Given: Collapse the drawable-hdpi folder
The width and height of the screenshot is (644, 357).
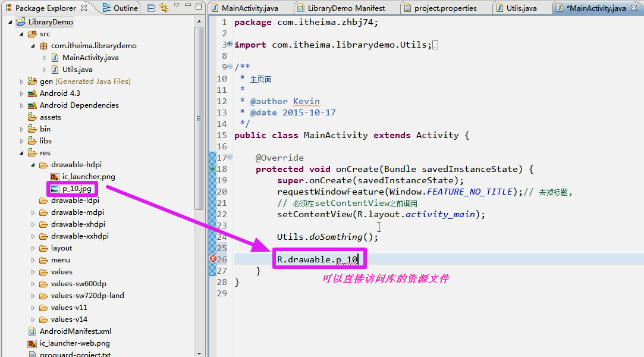Looking at the screenshot, I should point(33,165).
